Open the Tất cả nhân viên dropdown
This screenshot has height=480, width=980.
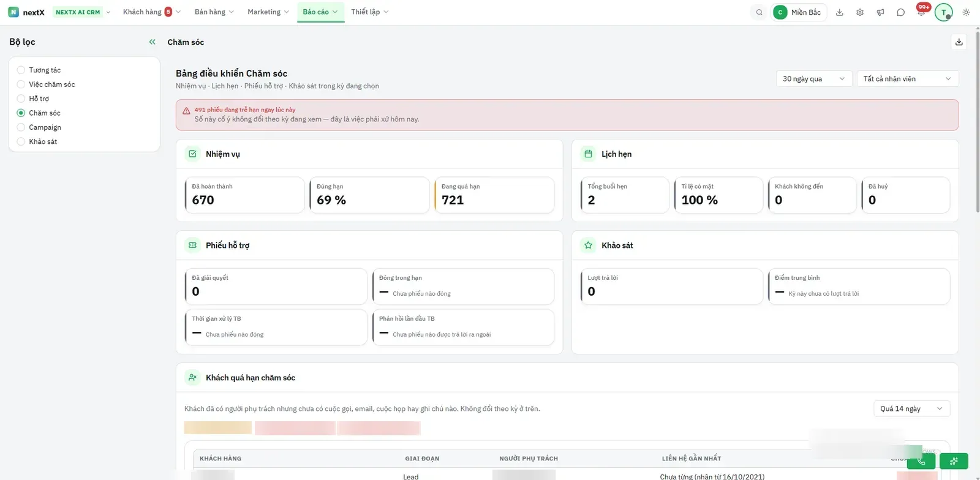coord(908,79)
